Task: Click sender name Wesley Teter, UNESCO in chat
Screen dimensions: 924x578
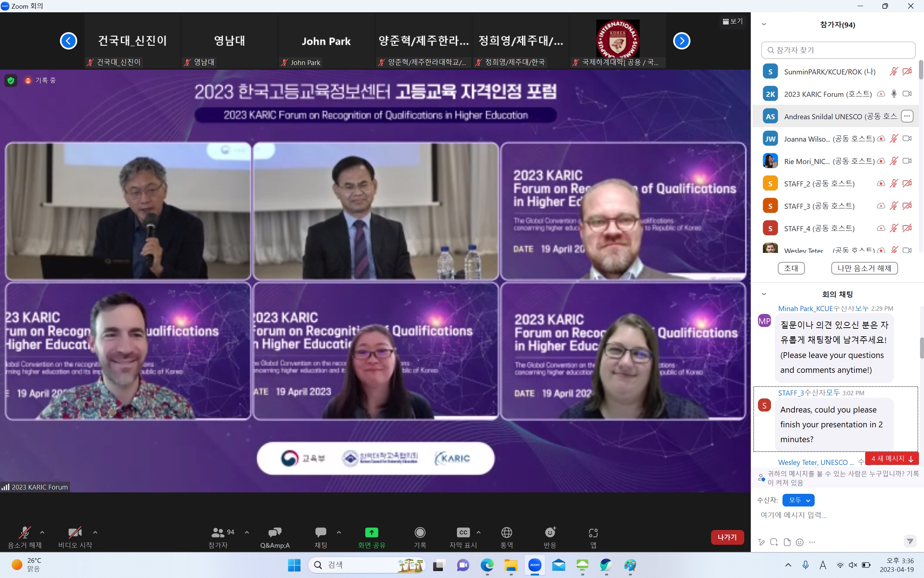Action: [x=816, y=462]
